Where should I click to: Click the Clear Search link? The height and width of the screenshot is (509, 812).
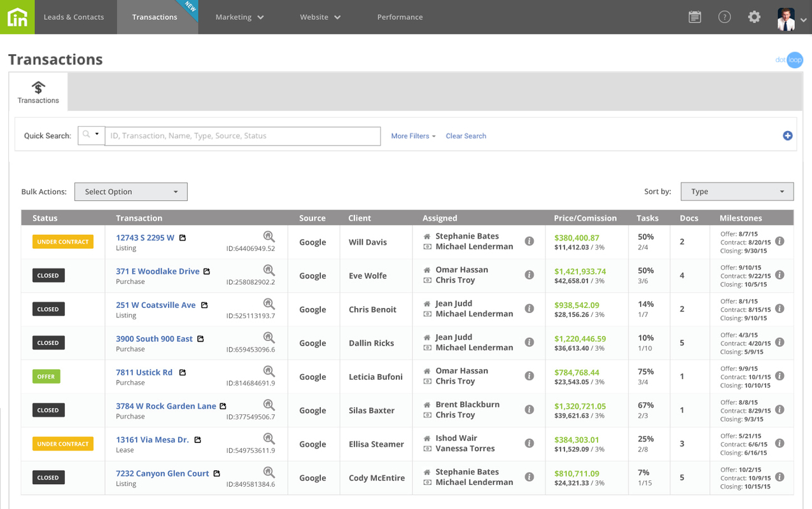point(466,136)
